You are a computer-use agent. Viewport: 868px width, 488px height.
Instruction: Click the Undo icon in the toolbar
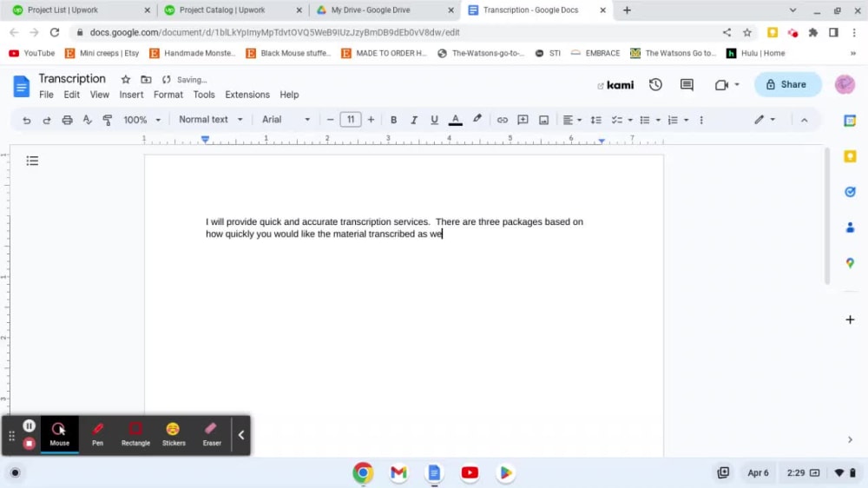[x=27, y=120]
